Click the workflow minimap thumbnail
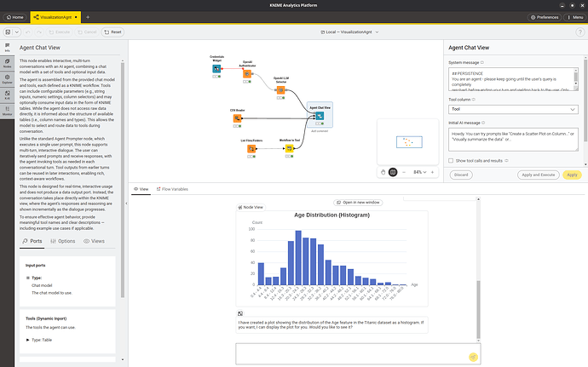The width and height of the screenshot is (588, 367). (x=409, y=142)
